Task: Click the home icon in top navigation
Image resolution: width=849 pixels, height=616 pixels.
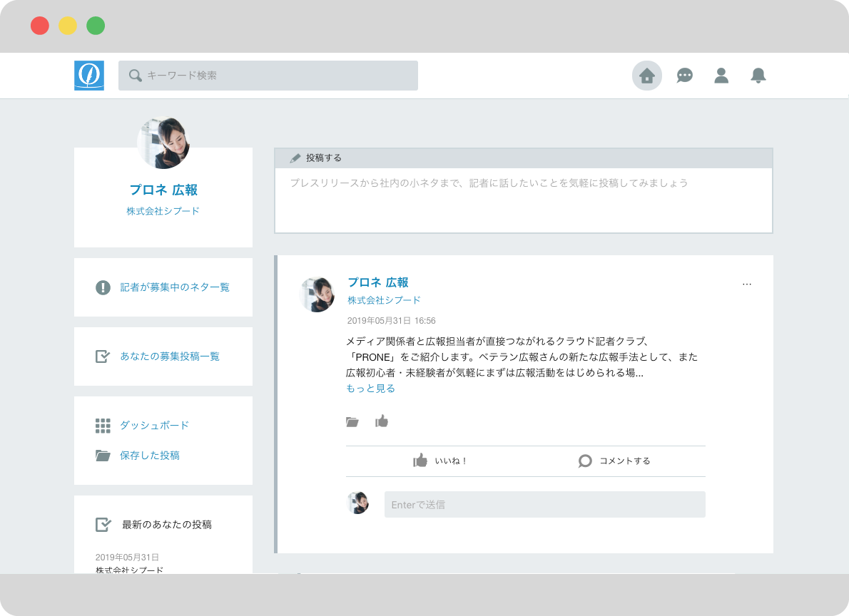Action: pyautogui.click(x=647, y=76)
